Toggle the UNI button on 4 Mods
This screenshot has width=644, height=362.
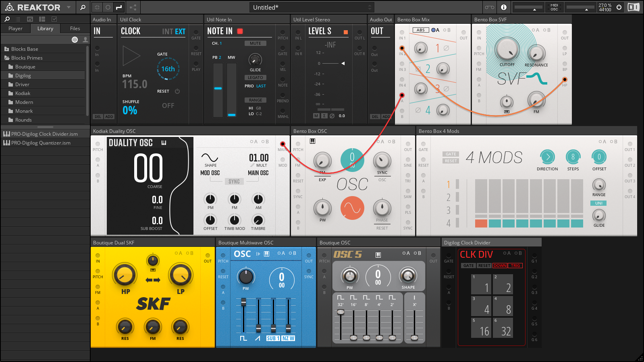[598, 203]
